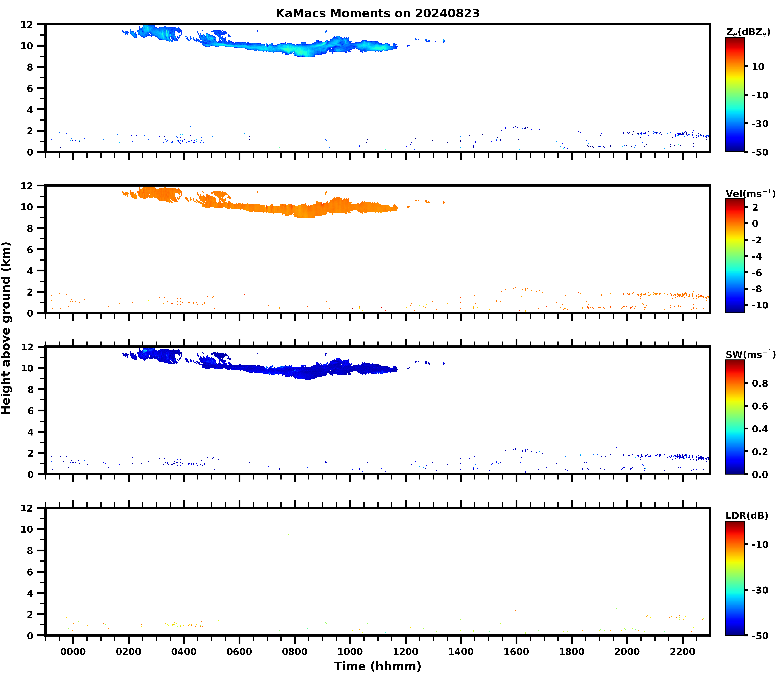The height and width of the screenshot is (681, 784).
Task: Click the 1600 time tick label
Action: point(516,652)
